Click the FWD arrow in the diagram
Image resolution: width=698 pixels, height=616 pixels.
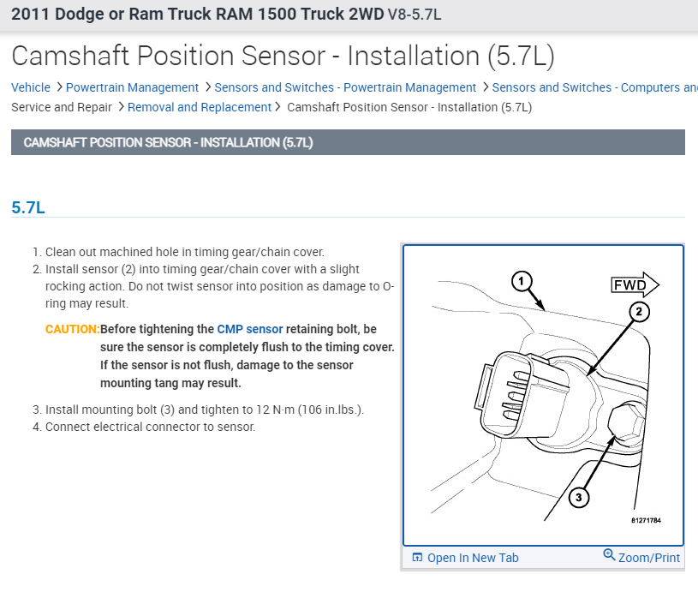tap(635, 285)
